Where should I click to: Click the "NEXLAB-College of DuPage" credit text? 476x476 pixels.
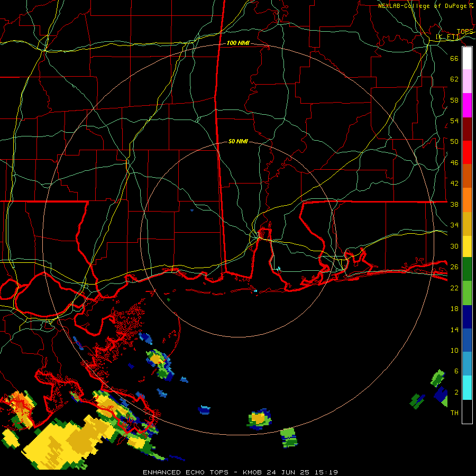click(424, 6)
